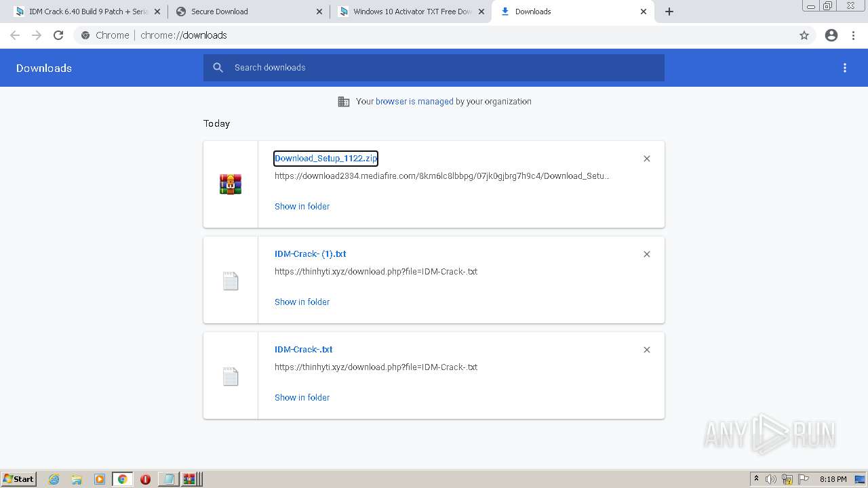Click the Opera icon in the taskbar
The image size is (868, 488).
(x=145, y=479)
